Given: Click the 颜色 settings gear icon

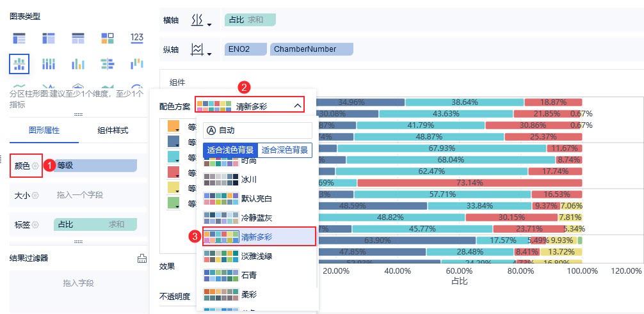Looking at the screenshot, I should 36,166.
